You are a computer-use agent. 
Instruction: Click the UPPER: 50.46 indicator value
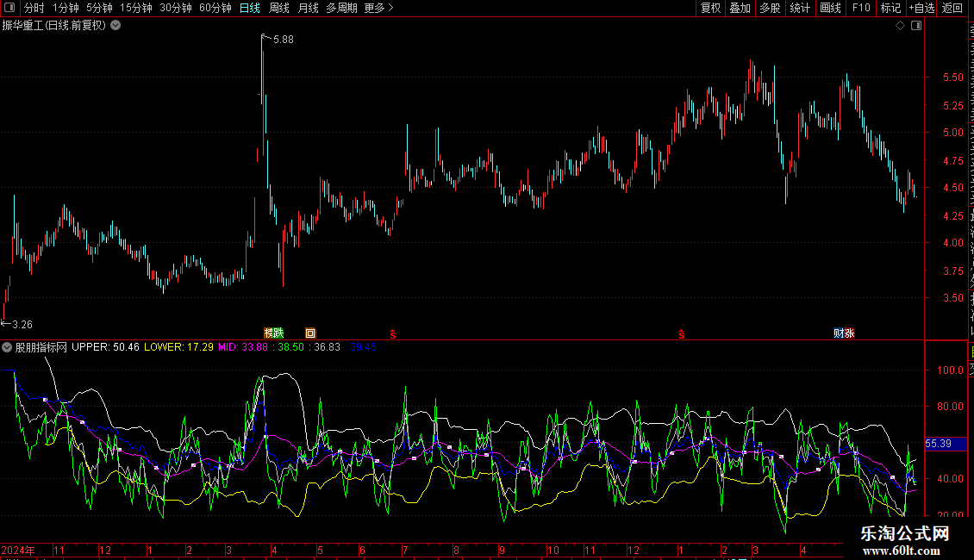(x=105, y=348)
